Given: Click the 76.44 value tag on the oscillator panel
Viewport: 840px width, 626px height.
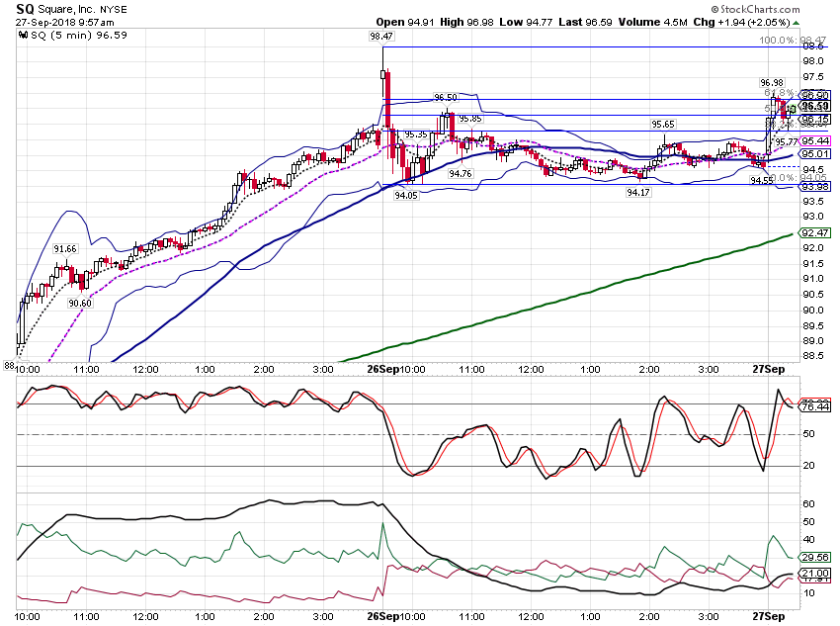Looking at the screenshot, I should pos(815,407).
